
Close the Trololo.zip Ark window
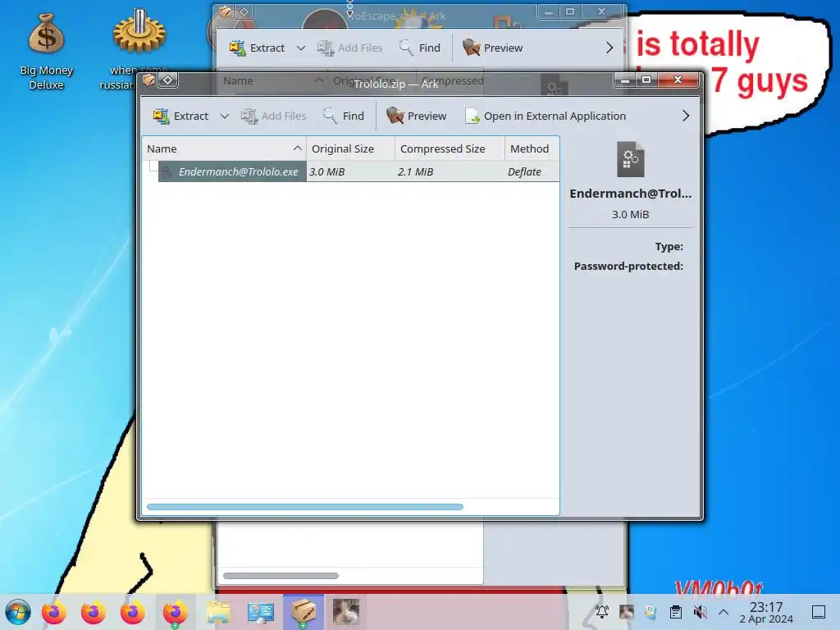click(x=678, y=80)
